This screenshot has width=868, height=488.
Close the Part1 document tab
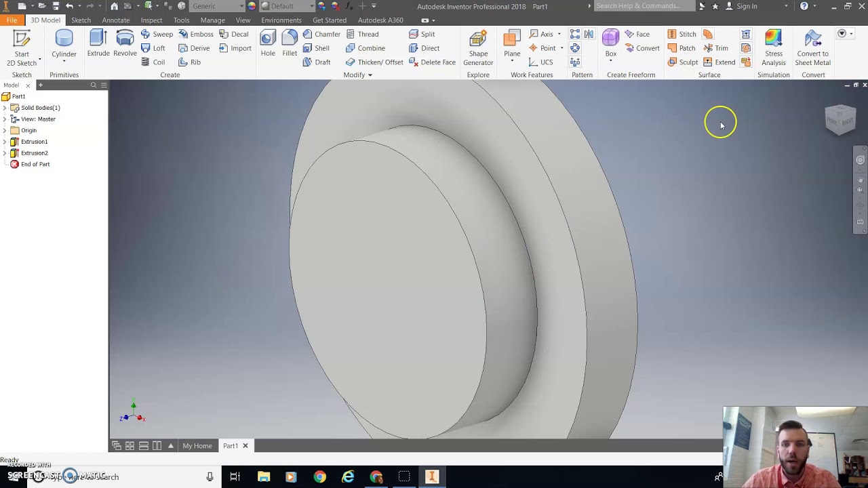[245, 446]
